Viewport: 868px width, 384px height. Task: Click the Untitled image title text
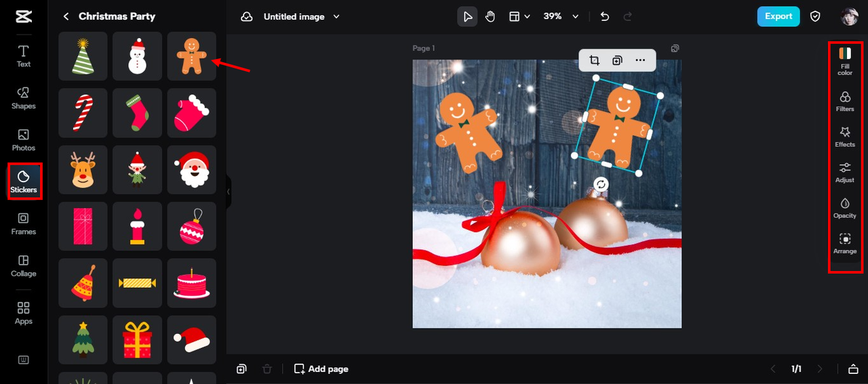coord(294,16)
